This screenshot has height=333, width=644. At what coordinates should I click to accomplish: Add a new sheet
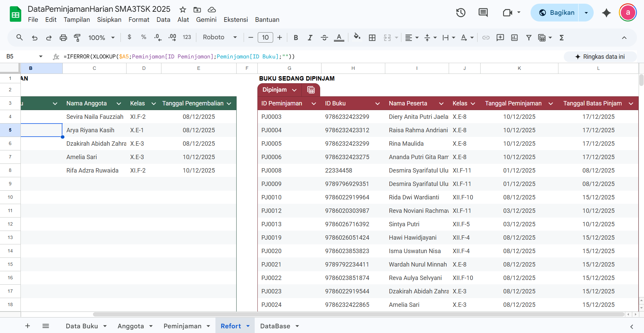[x=28, y=326]
